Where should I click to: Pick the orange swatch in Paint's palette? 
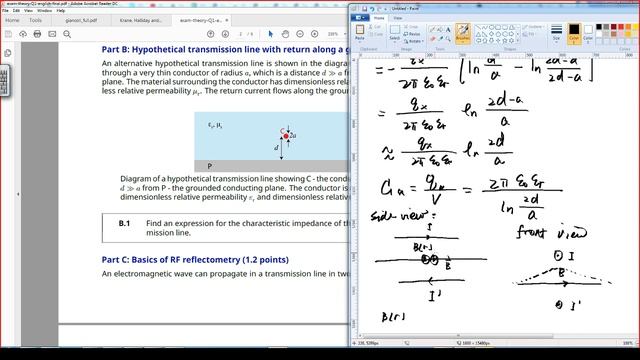coord(628,27)
